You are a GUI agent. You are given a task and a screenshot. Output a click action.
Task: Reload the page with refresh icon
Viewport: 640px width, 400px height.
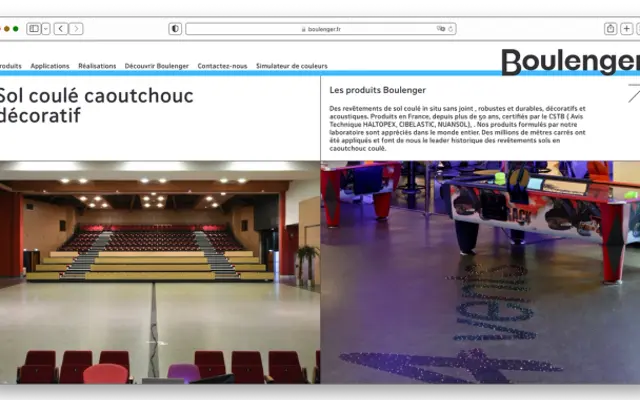(x=451, y=29)
